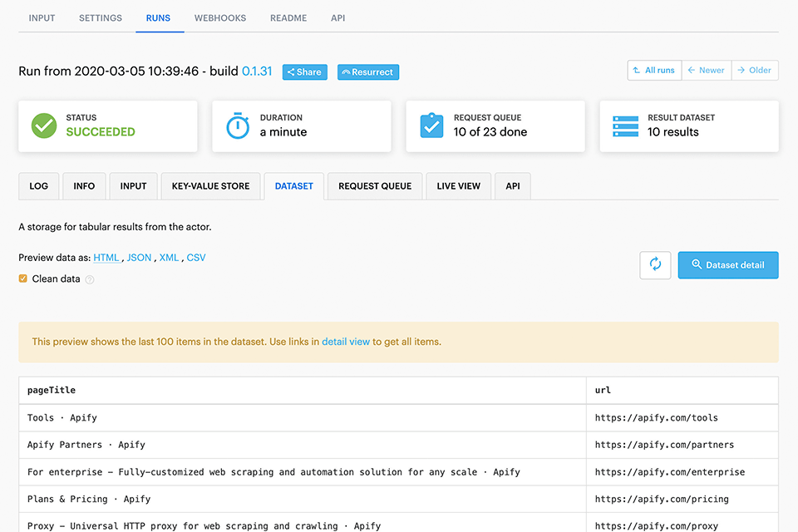
Task: Navigate to the Newer run
Action: point(707,71)
